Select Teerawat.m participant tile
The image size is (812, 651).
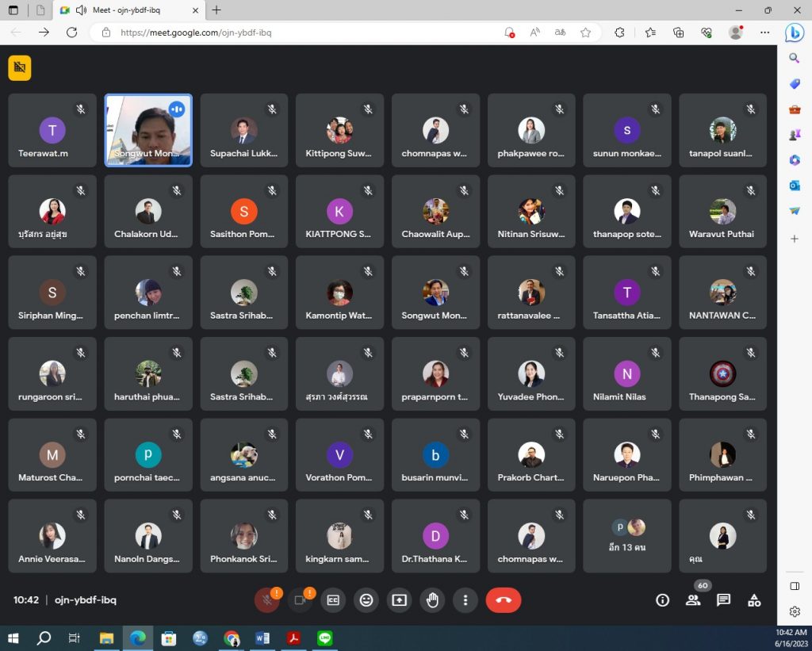tap(52, 130)
